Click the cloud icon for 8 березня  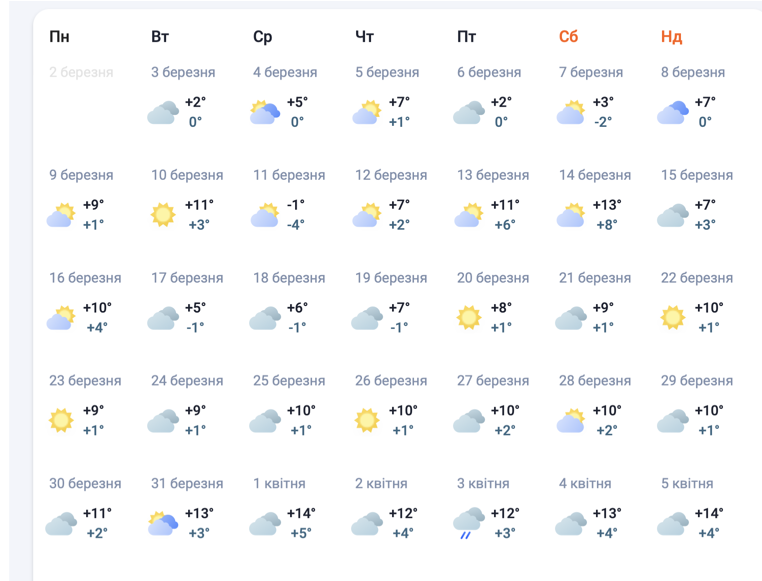pos(673,112)
